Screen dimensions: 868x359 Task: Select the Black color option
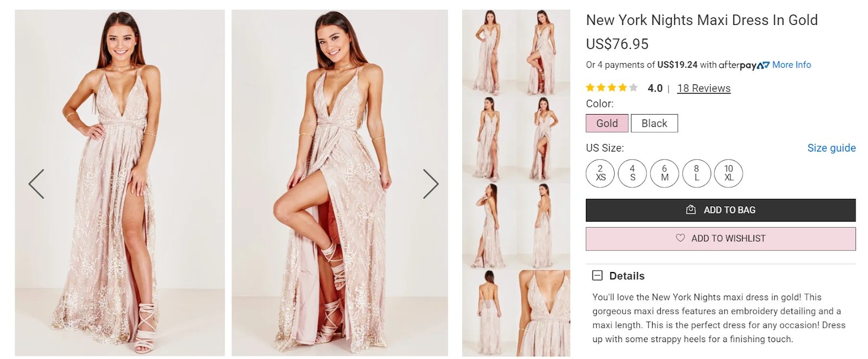pos(654,123)
